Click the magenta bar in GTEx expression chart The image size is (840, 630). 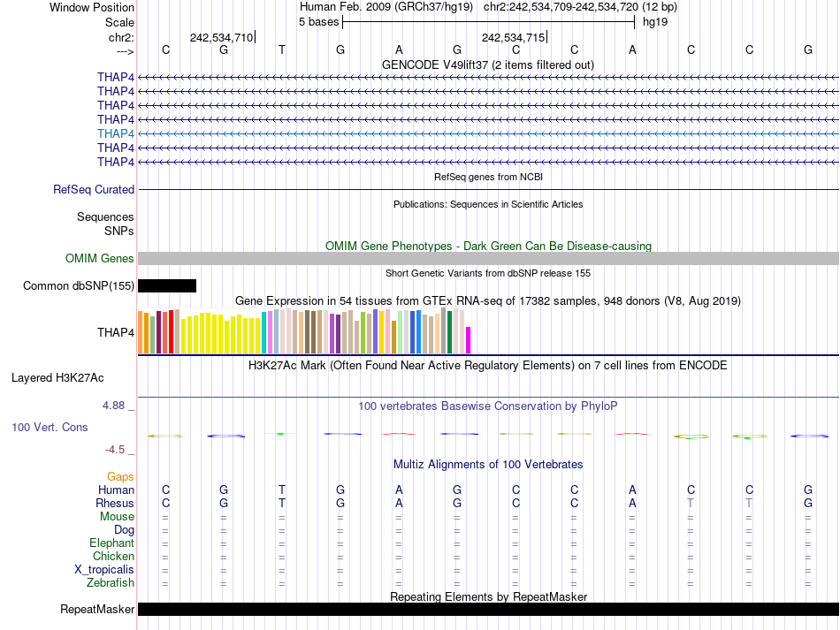pyautogui.click(x=469, y=340)
